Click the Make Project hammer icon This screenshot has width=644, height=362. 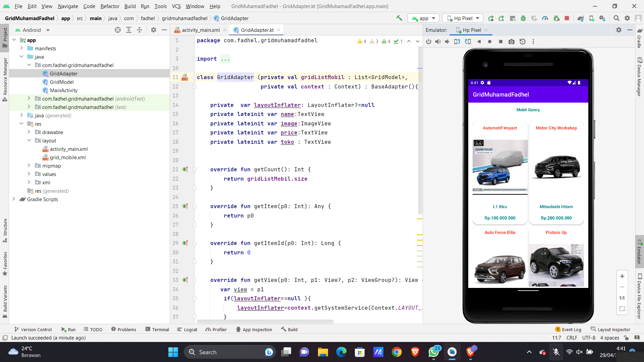(399, 18)
